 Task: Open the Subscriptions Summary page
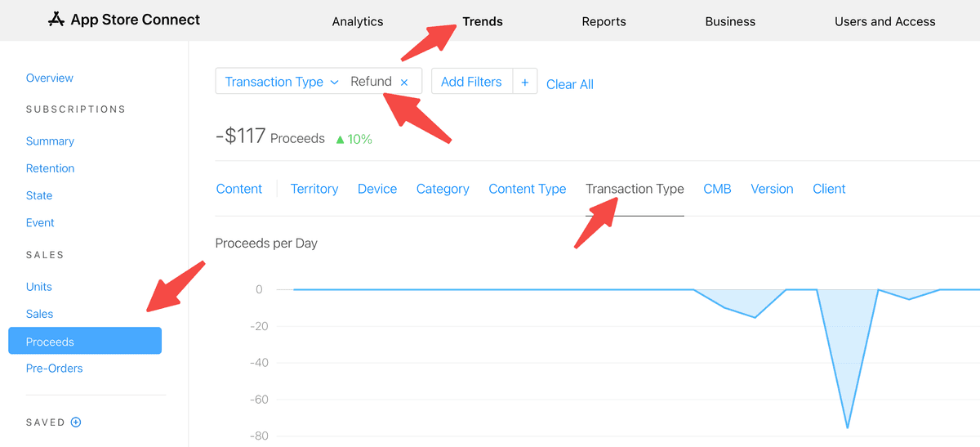pyautogui.click(x=50, y=141)
